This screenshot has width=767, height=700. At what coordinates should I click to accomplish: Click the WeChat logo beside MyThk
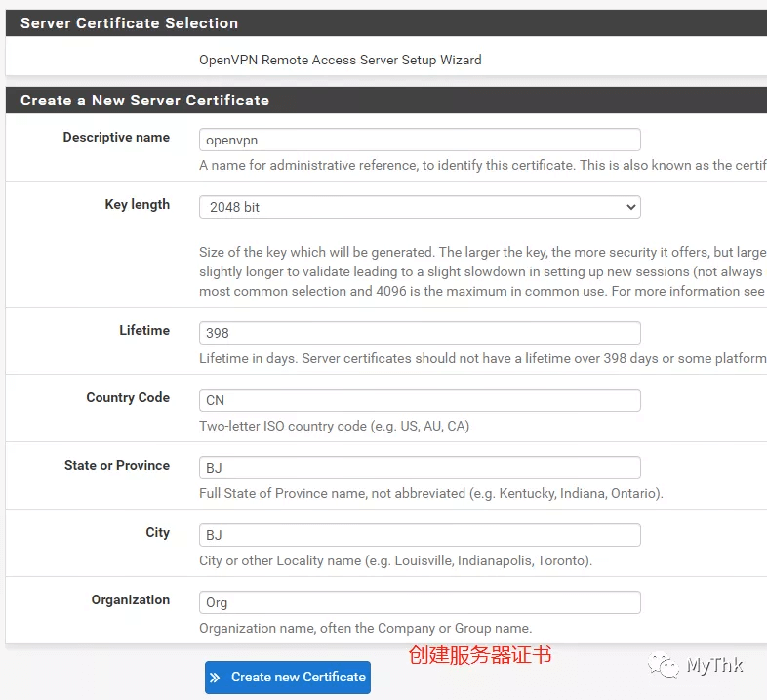pyautogui.click(x=664, y=665)
